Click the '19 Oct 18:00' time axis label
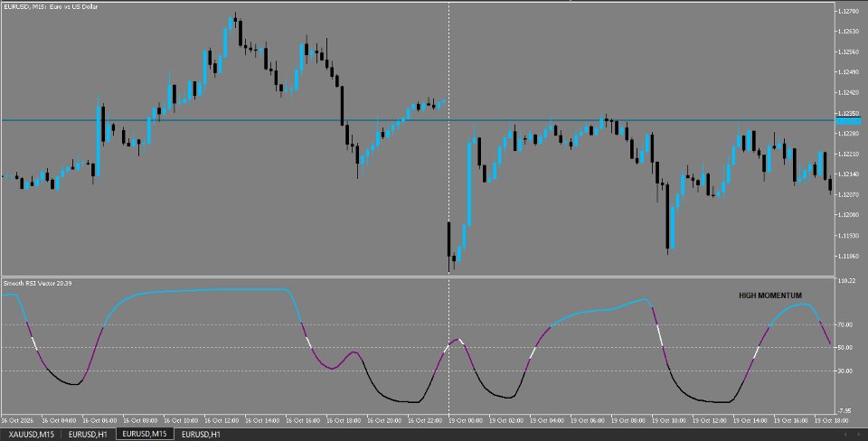 832,420
